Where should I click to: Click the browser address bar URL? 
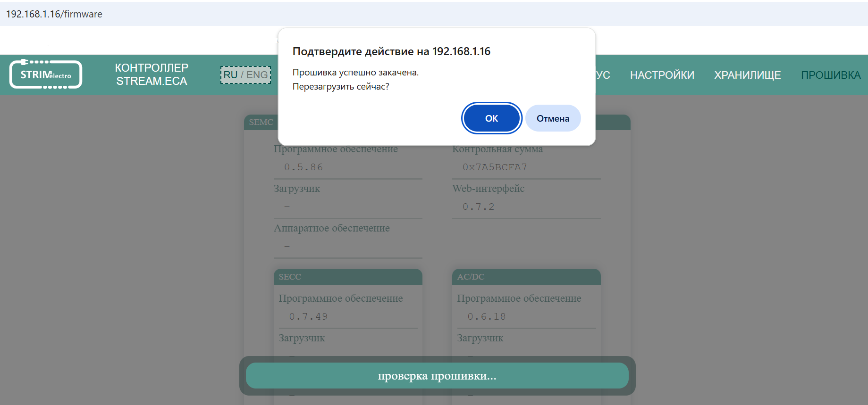pos(54,14)
